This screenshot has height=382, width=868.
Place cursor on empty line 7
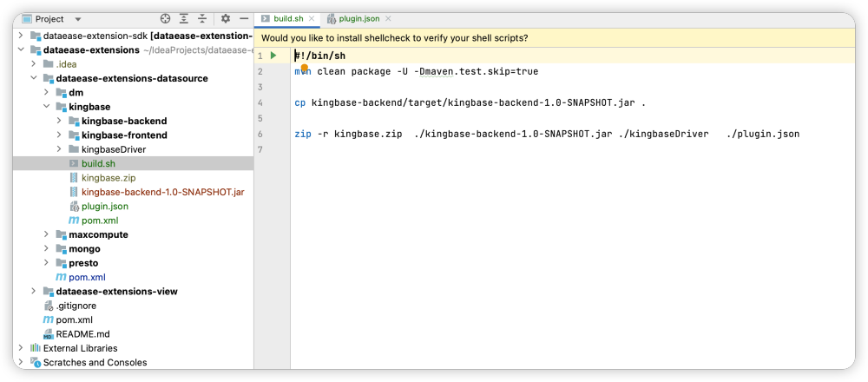point(572,149)
